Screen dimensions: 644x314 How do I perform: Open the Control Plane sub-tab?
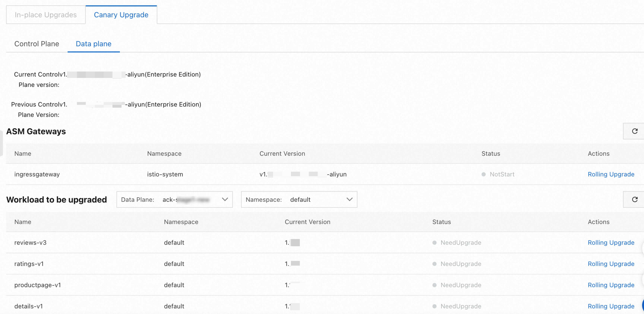pyautogui.click(x=37, y=44)
